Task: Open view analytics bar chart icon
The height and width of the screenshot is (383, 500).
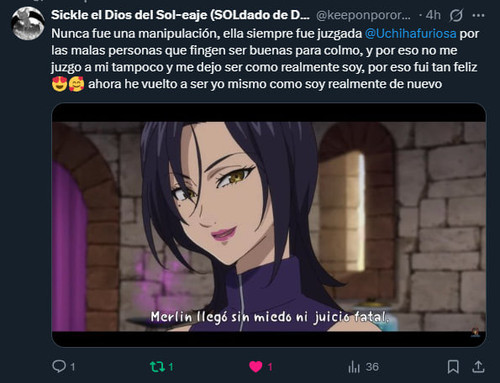Action: coord(354,367)
